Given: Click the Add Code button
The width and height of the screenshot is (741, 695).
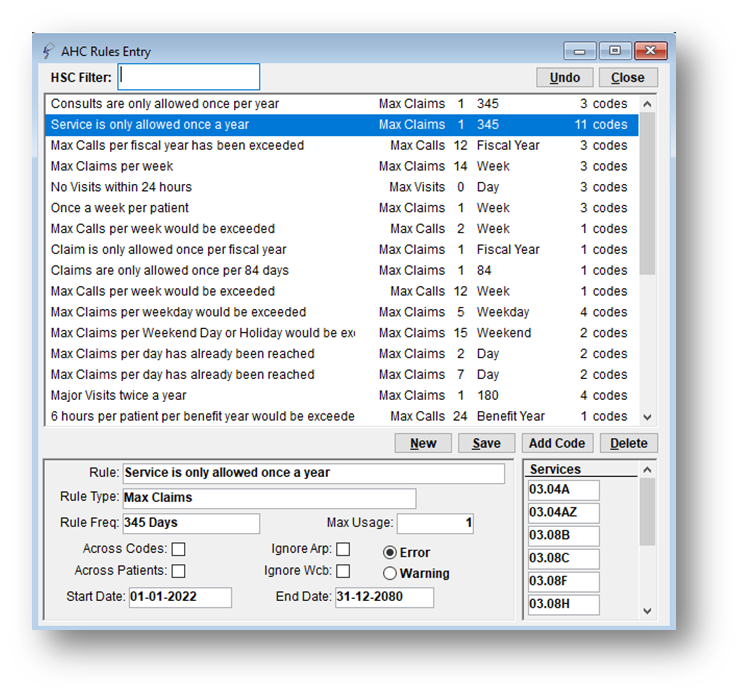Looking at the screenshot, I should [x=557, y=443].
